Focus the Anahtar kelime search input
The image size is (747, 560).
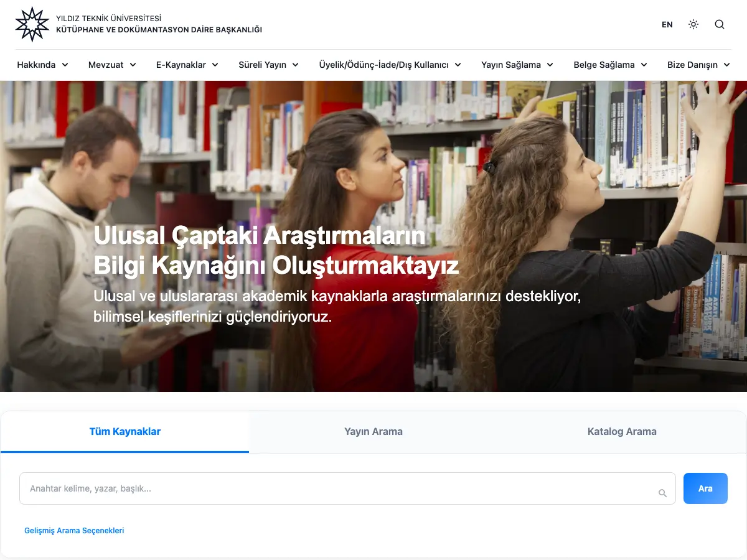coord(347,488)
